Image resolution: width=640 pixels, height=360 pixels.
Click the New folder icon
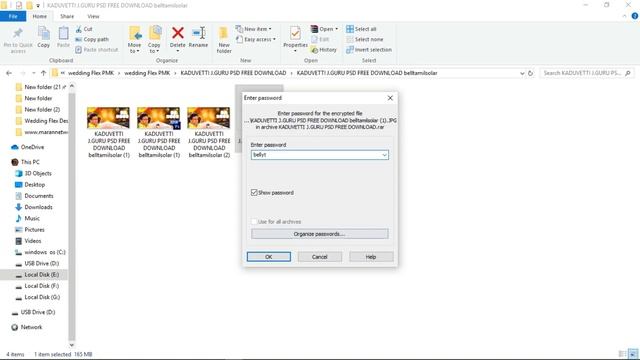[224, 33]
